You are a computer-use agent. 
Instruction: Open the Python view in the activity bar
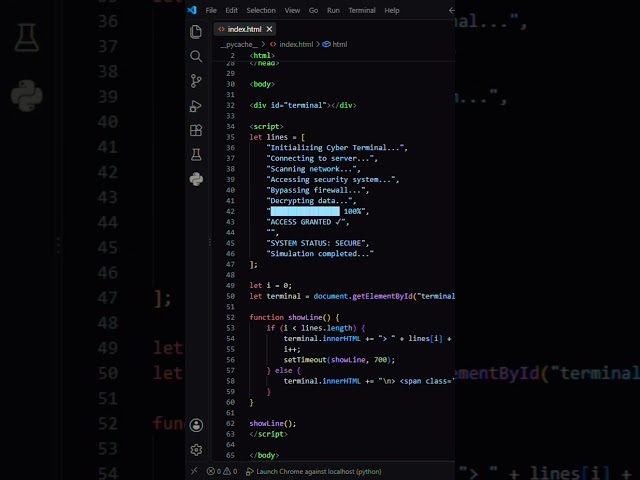coord(196,179)
